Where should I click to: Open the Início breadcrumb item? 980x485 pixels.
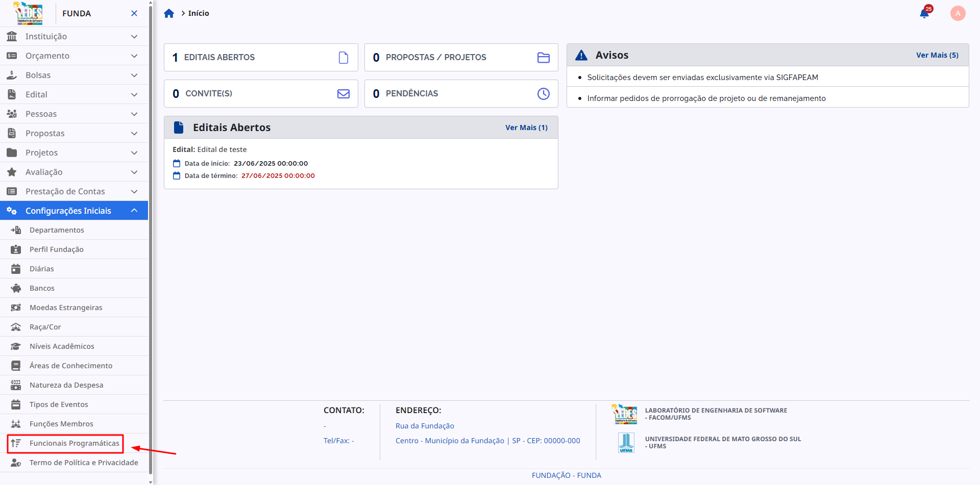coord(198,13)
